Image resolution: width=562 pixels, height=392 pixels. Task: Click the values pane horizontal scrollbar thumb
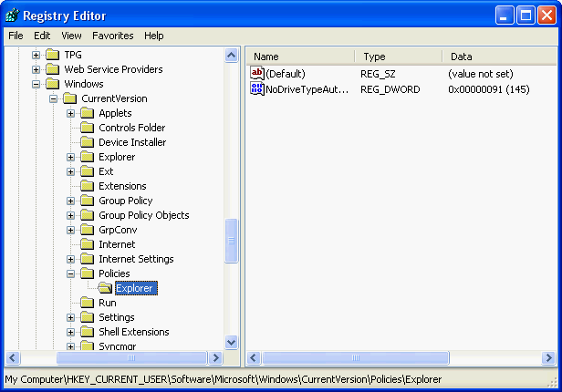[x=356, y=357]
